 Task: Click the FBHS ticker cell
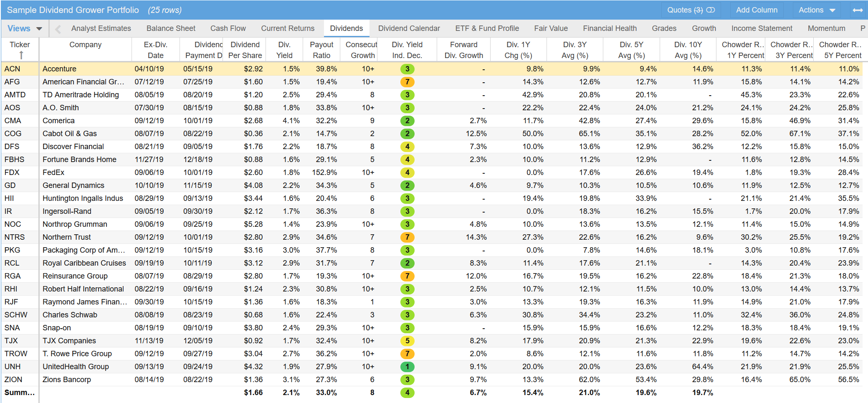click(x=20, y=160)
